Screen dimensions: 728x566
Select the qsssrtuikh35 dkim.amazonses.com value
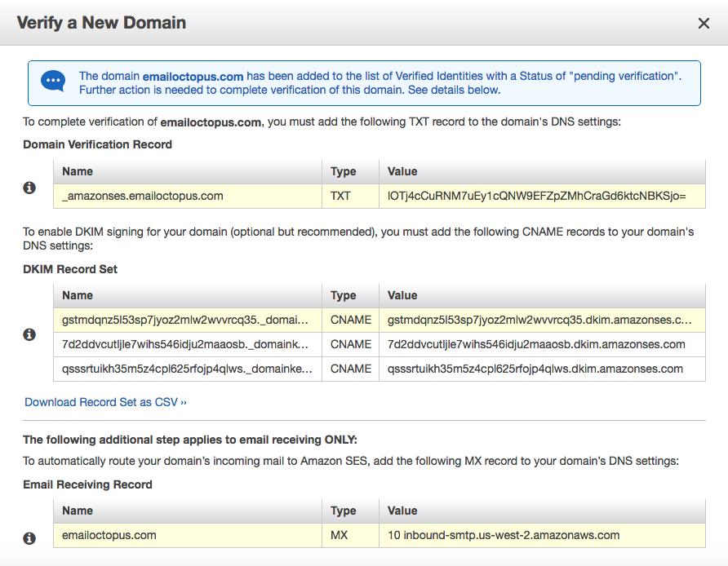coord(535,369)
